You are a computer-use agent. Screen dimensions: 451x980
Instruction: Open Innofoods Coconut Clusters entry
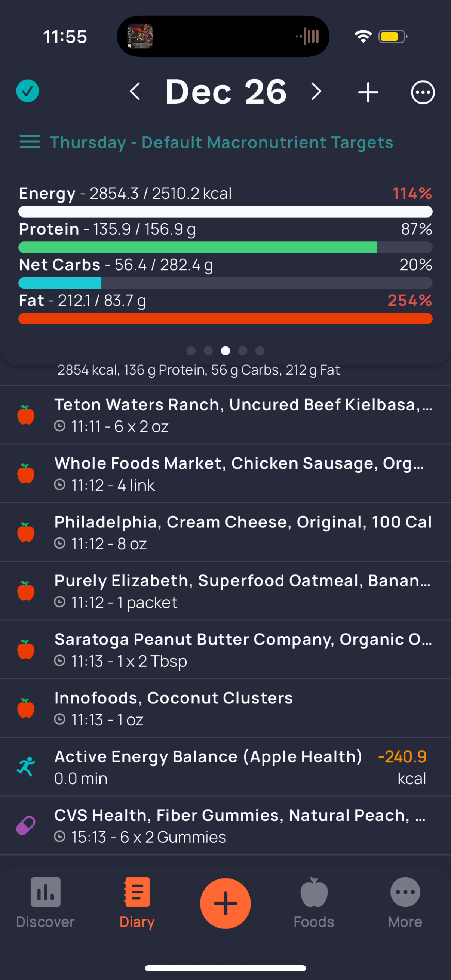point(225,708)
